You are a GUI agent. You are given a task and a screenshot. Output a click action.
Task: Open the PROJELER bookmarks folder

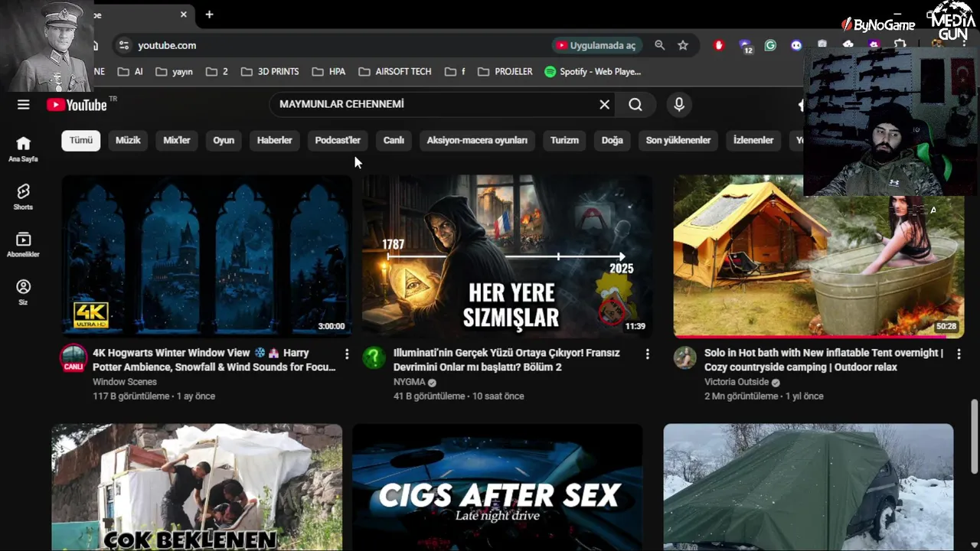tap(505, 71)
